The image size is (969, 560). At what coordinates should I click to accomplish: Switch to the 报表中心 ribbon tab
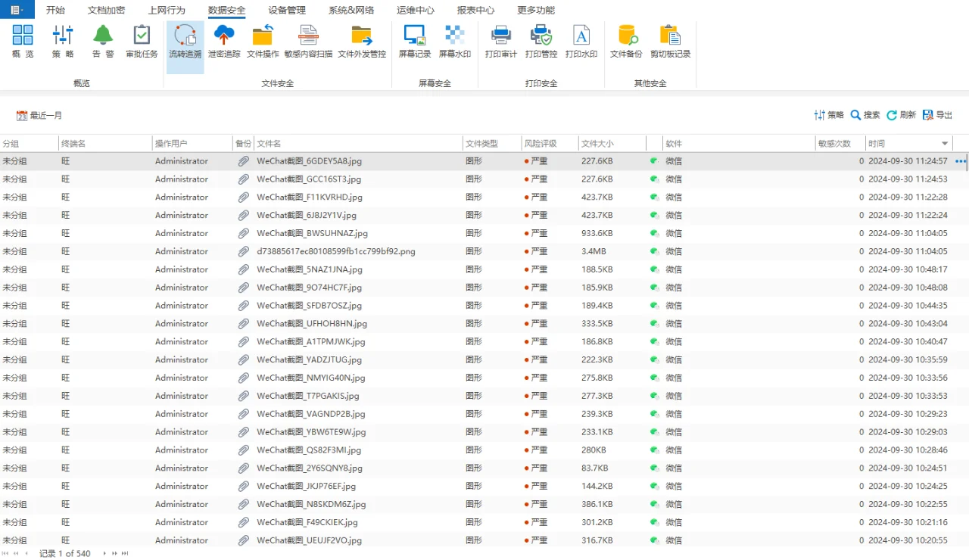tap(476, 11)
